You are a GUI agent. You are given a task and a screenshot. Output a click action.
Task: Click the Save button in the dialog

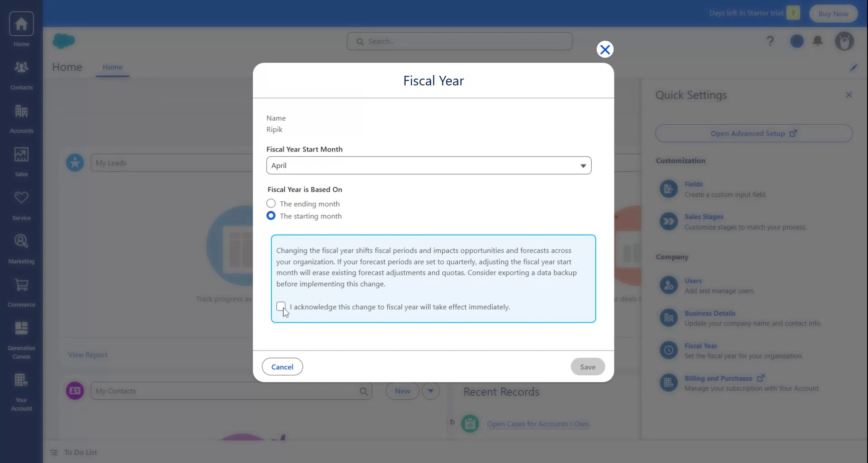click(587, 366)
